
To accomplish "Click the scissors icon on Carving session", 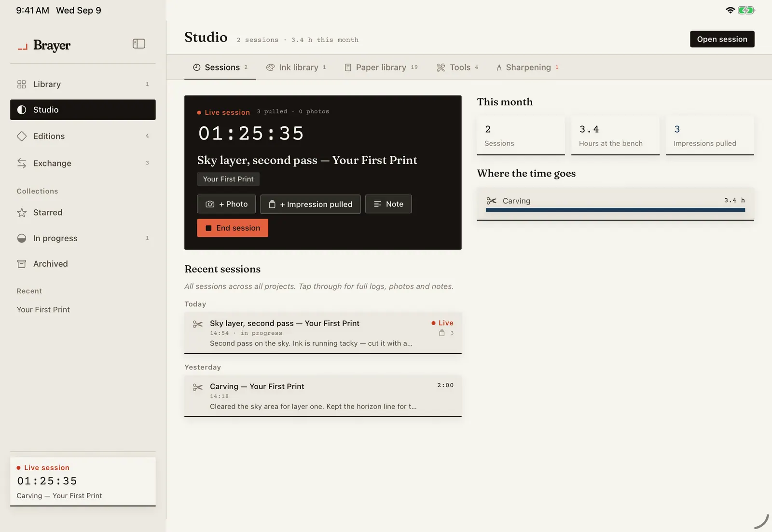I will click(x=197, y=387).
